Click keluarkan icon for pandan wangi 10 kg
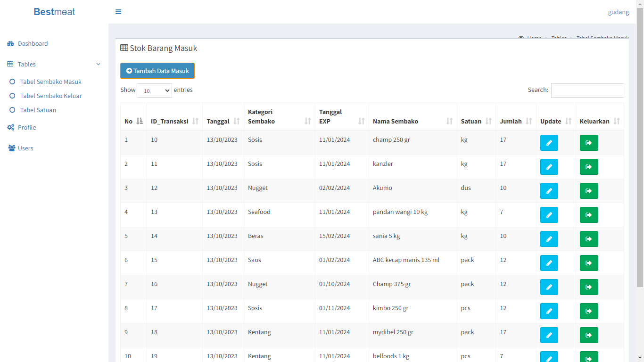Image resolution: width=644 pixels, height=362 pixels. pos(588,215)
